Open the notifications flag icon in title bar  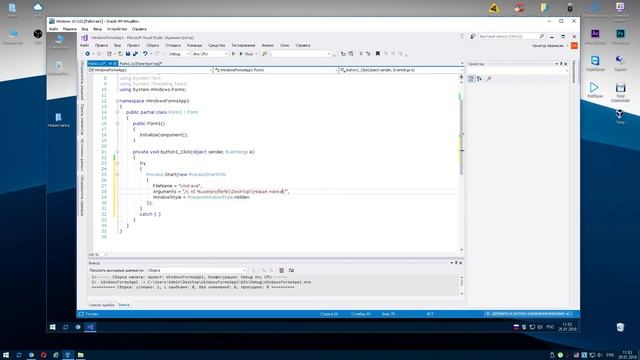pos(462,37)
